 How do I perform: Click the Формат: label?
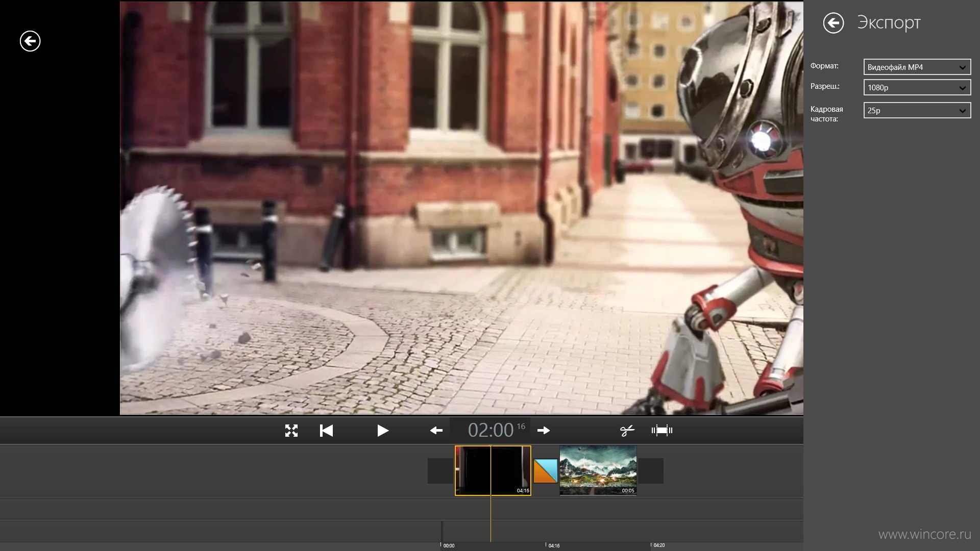[x=824, y=66]
